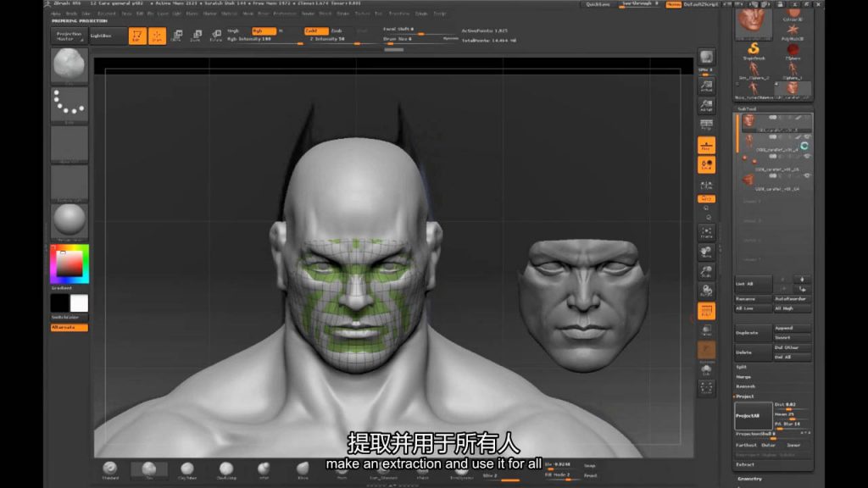The height and width of the screenshot is (488, 868).
Task: Expand the Split section
Action: pos(742,367)
